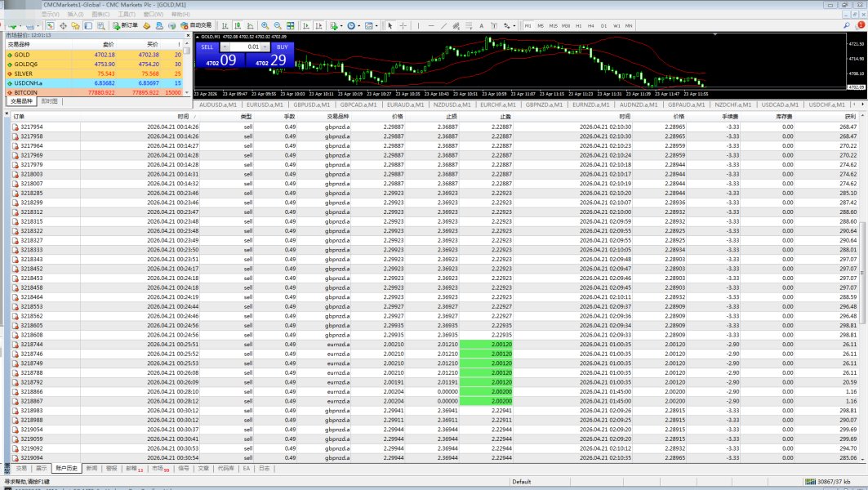Click the 新订单 new order button
868x490 pixels.
coord(125,25)
